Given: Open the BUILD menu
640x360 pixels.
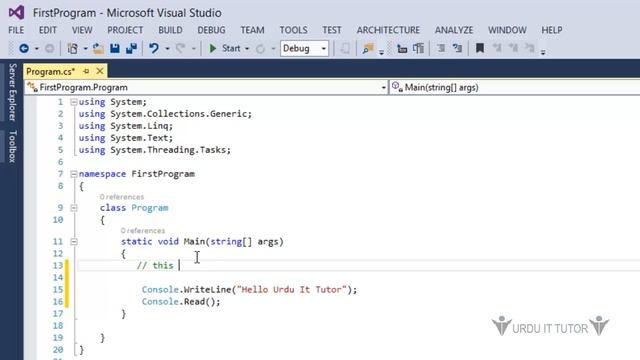Looking at the screenshot, I should tap(170, 30).
